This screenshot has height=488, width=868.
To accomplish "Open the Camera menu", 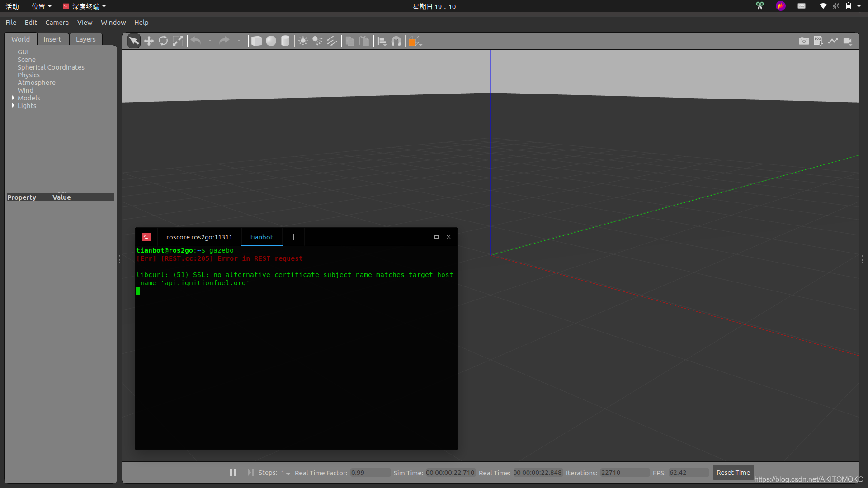I will [x=57, y=22].
